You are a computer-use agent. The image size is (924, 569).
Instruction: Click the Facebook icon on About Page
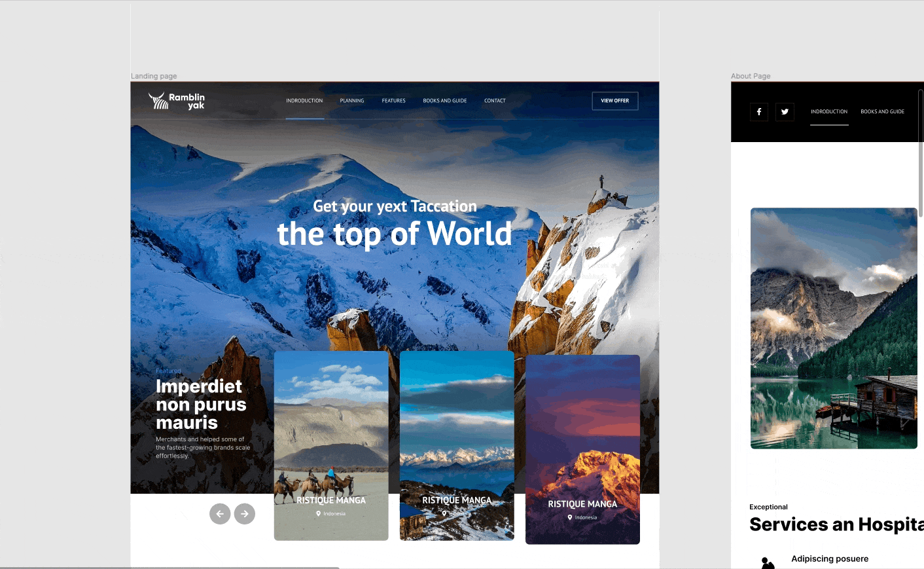tap(759, 112)
